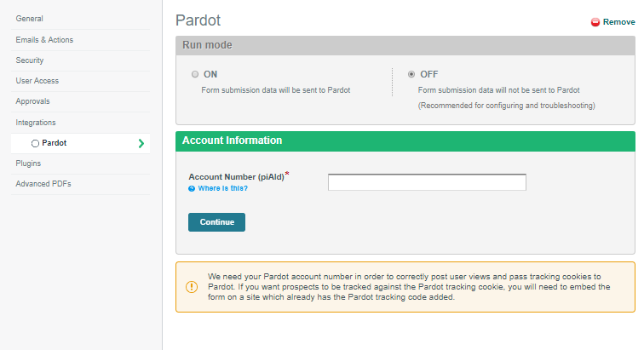Open the "Where is this?" help link
The width and height of the screenshot is (644, 350).
pyautogui.click(x=222, y=188)
